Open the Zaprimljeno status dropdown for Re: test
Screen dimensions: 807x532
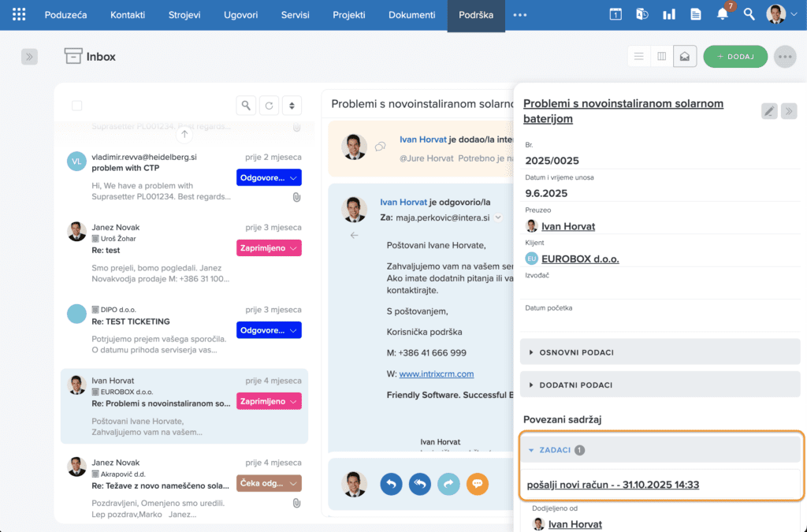click(269, 247)
